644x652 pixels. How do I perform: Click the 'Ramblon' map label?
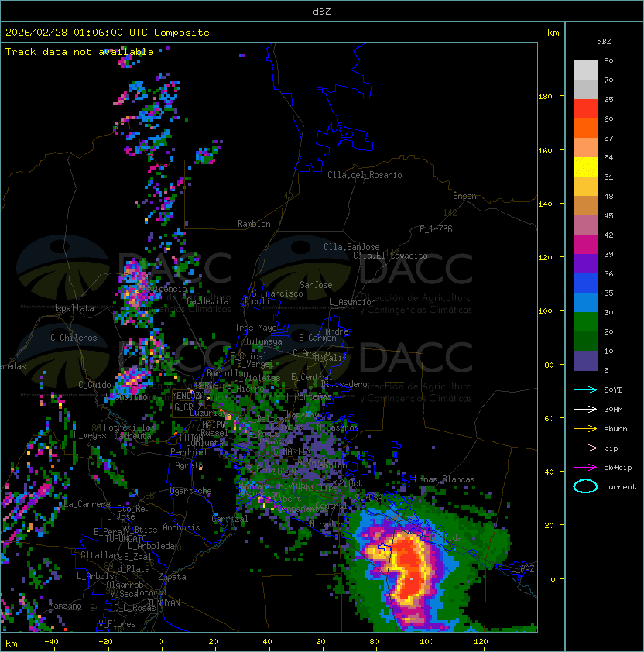pyautogui.click(x=254, y=224)
